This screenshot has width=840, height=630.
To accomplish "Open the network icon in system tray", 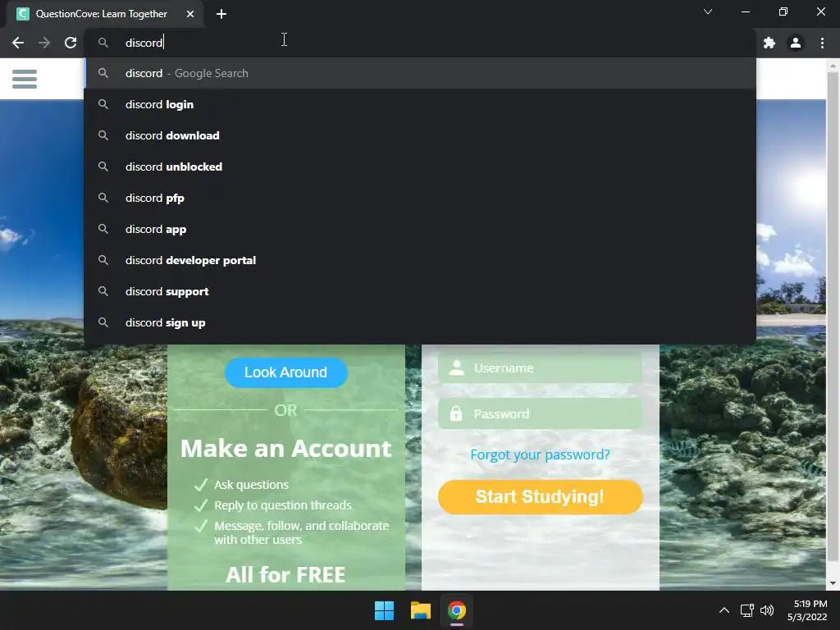I will [746, 610].
